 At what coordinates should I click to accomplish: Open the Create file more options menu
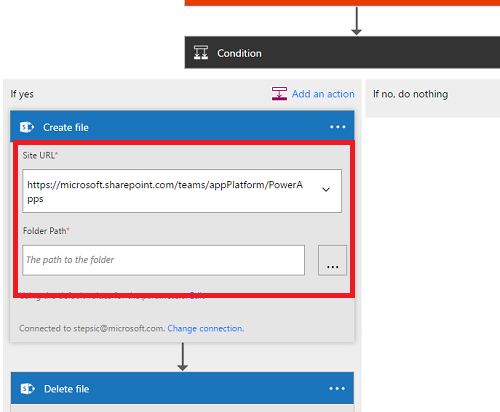338,127
